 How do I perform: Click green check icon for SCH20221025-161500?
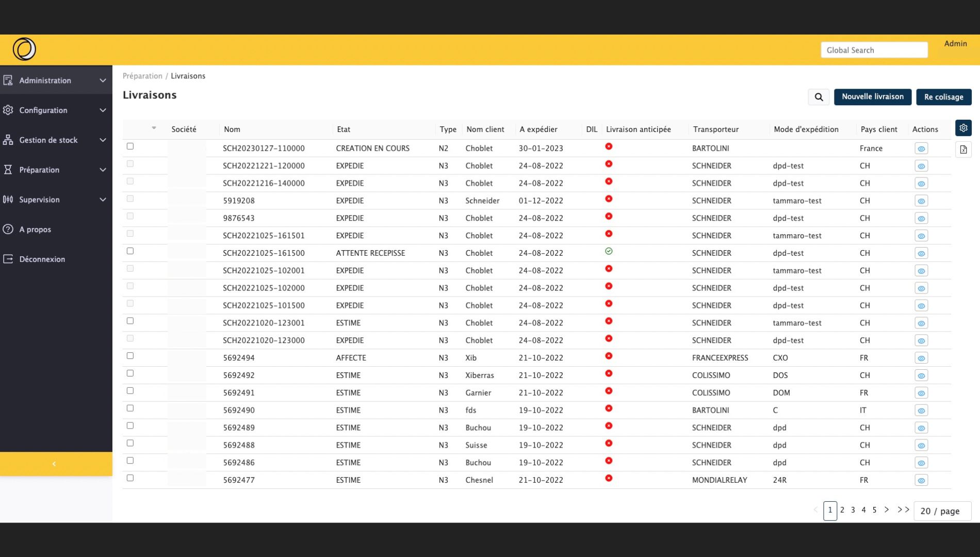click(609, 251)
